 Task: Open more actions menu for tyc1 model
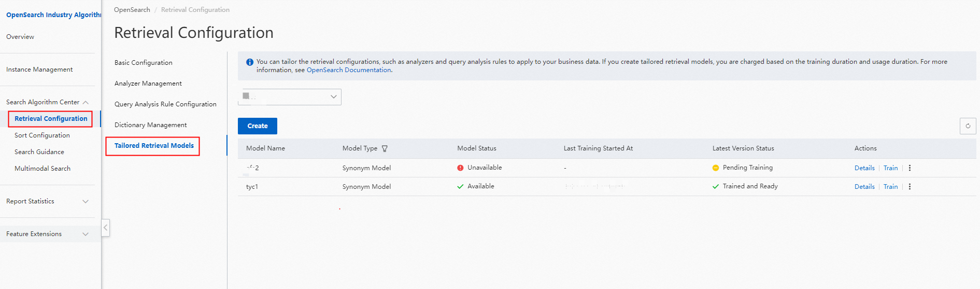910,187
